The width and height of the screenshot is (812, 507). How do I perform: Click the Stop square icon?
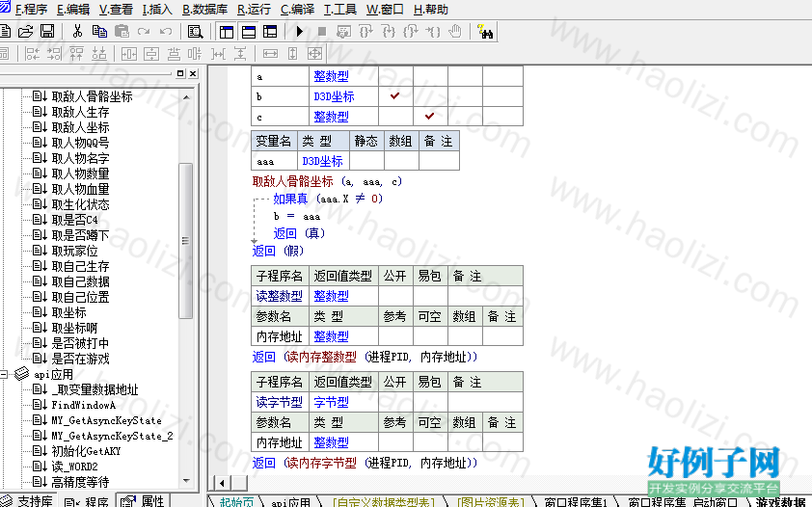point(321,32)
